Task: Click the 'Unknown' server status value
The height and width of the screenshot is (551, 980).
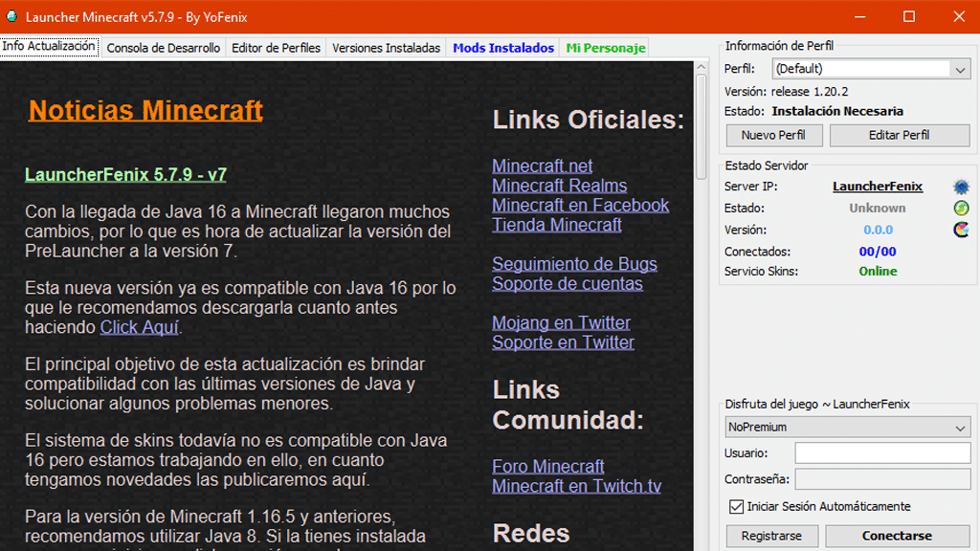Action: point(878,208)
